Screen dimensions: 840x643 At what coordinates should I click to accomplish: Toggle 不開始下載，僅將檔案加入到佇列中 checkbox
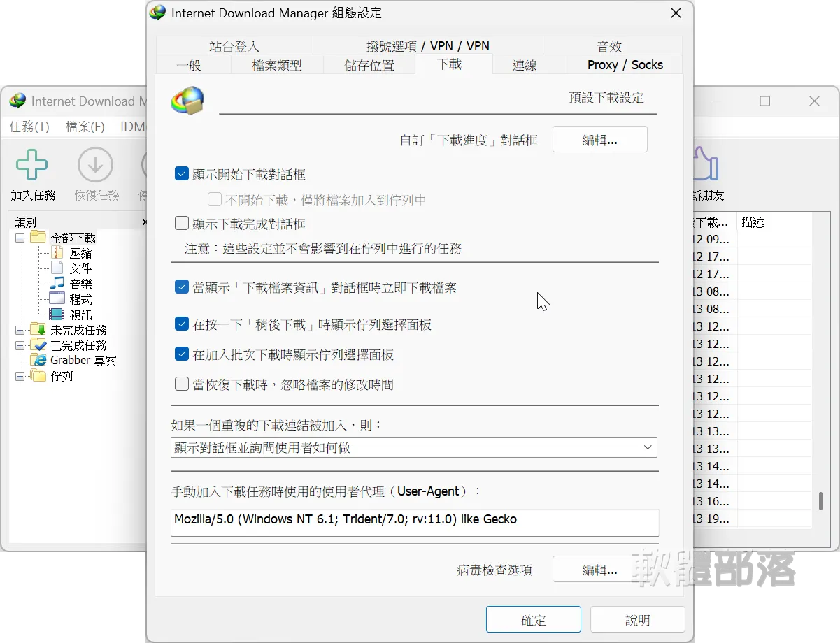pos(215,200)
